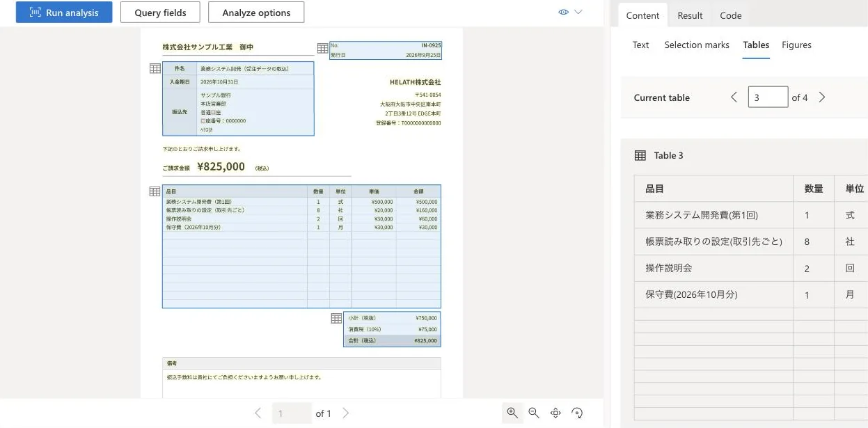Click the current table number field
This screenshot has height=428, width=868.
pos(768,97)
